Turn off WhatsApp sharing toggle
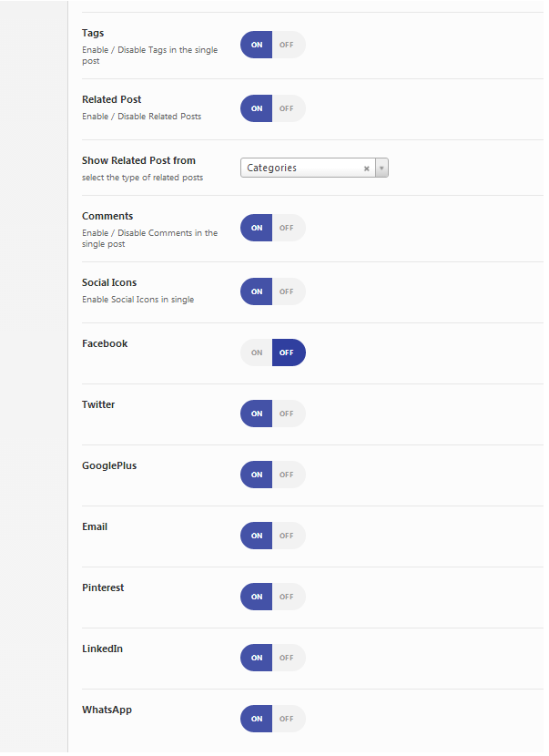Viewport: 549px width, 756px height. [287, 719]
